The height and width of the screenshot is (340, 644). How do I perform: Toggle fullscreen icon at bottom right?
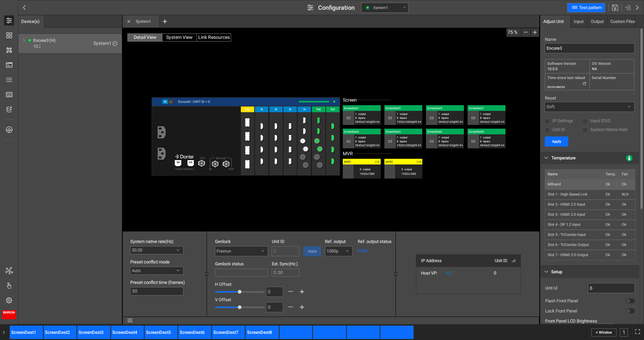tap(637, 332)
